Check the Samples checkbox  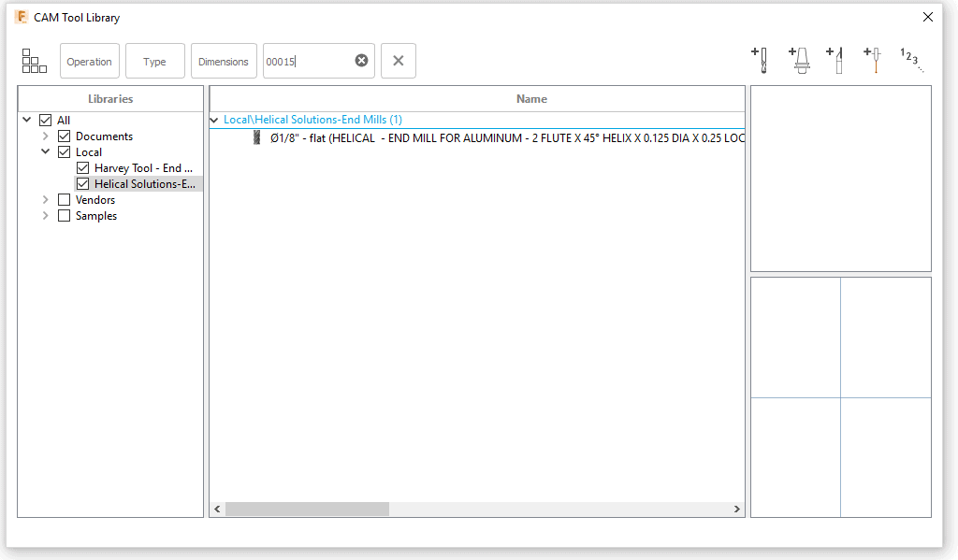click(65, 216)
